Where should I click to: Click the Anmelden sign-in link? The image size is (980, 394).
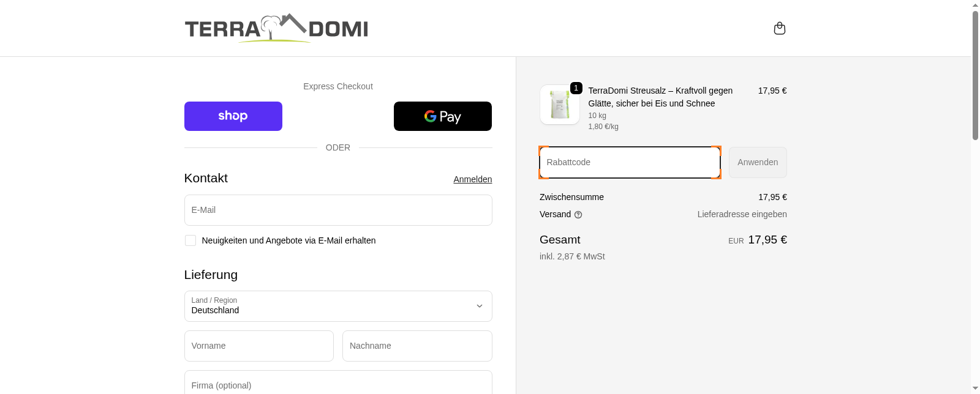tap(472, 179)
